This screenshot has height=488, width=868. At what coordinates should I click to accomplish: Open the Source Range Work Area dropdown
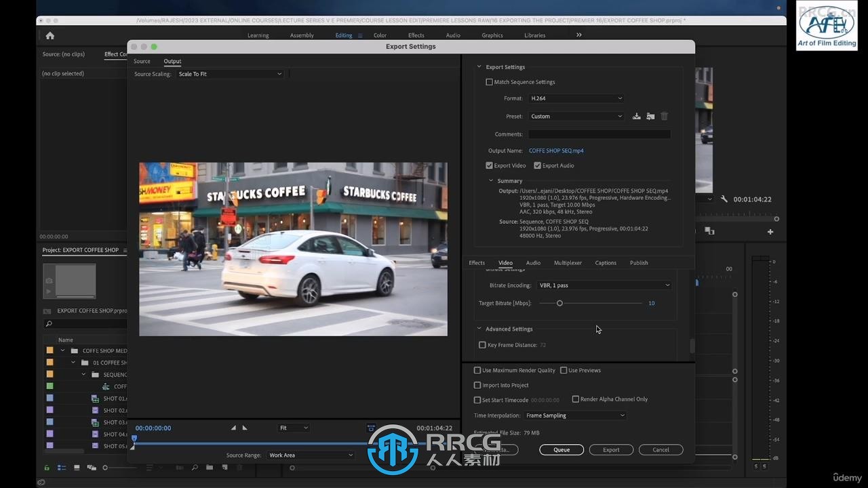pyautogui.click(x=311, y=455)
